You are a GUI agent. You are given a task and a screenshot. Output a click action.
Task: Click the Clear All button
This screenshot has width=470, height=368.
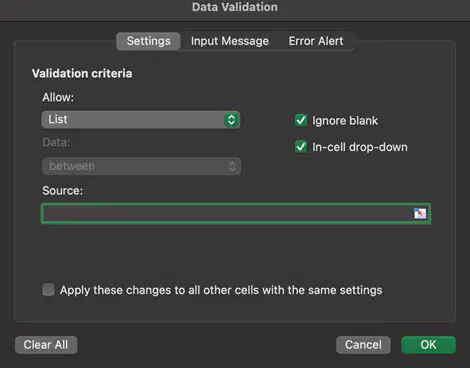46,345
